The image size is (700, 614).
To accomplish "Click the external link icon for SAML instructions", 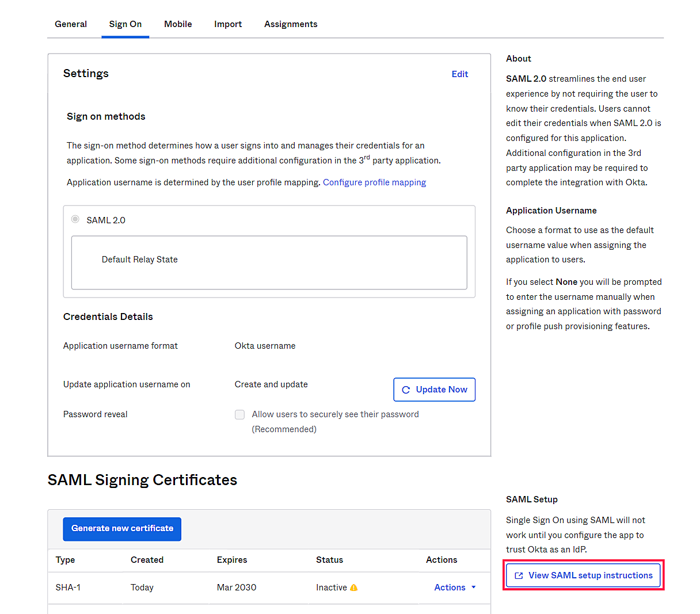I will pyautogui.click(x=519, y=575).
